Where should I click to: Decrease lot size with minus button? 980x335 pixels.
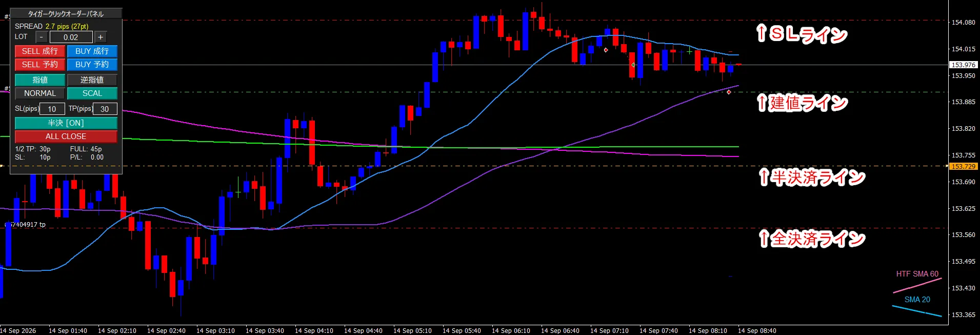pyautogui.click(x=42, y=37)
